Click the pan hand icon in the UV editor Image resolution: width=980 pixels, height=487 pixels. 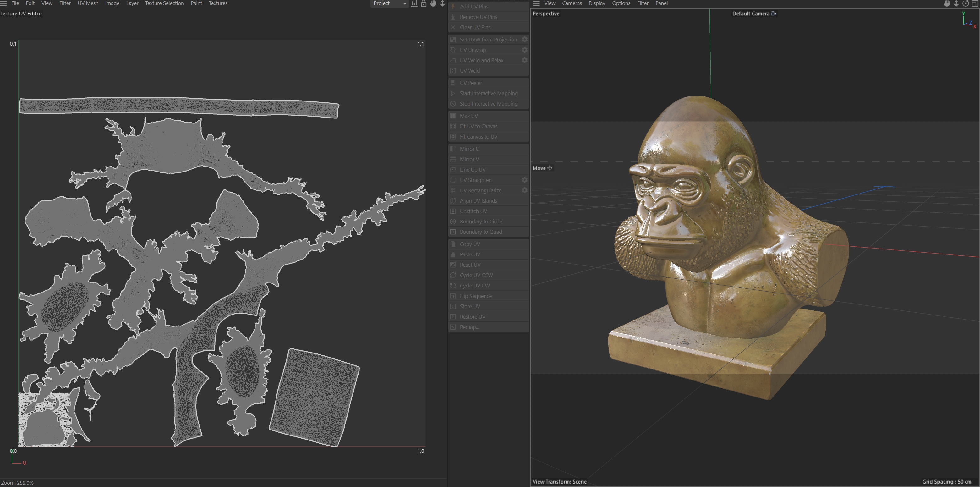click(x=433, y=3)
